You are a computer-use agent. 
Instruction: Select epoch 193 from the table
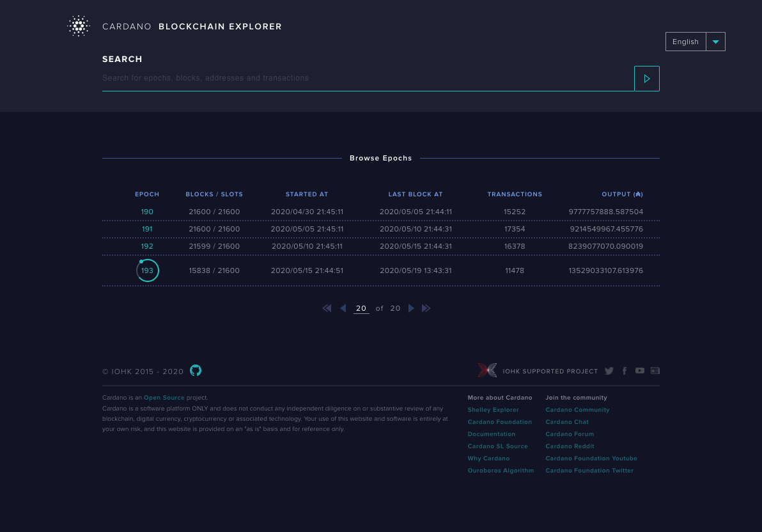147,270
